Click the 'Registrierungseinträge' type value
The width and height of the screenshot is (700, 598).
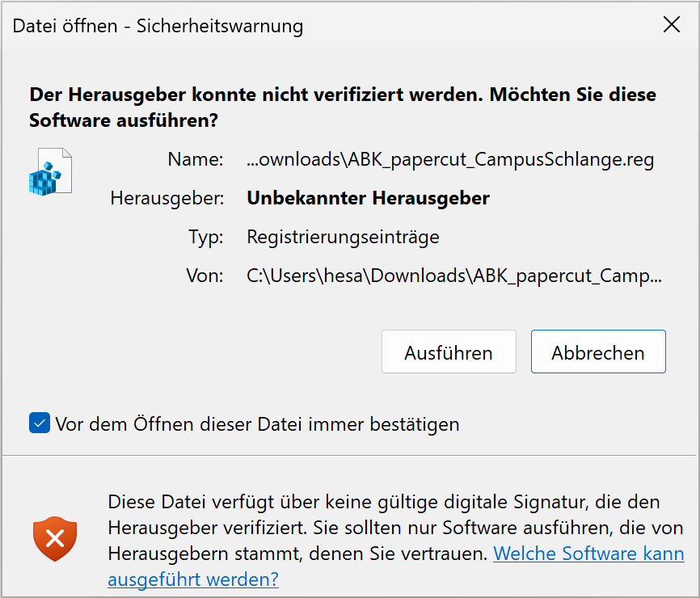click(x=343, y=237)
